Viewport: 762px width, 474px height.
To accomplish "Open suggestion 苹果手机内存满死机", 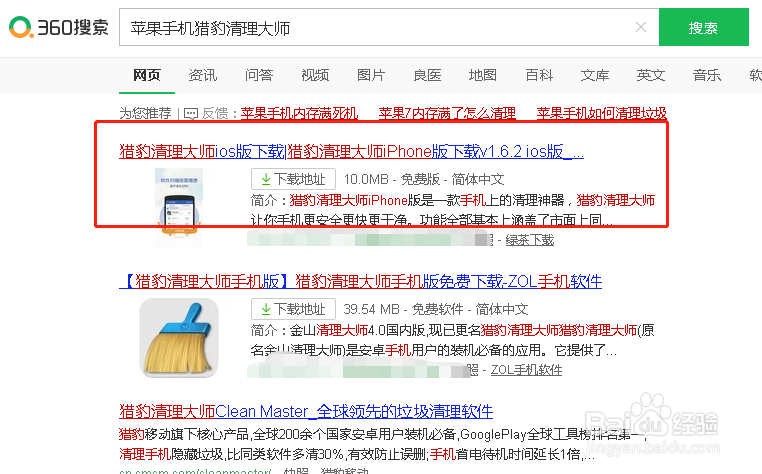I will click(x=299, y=113).
